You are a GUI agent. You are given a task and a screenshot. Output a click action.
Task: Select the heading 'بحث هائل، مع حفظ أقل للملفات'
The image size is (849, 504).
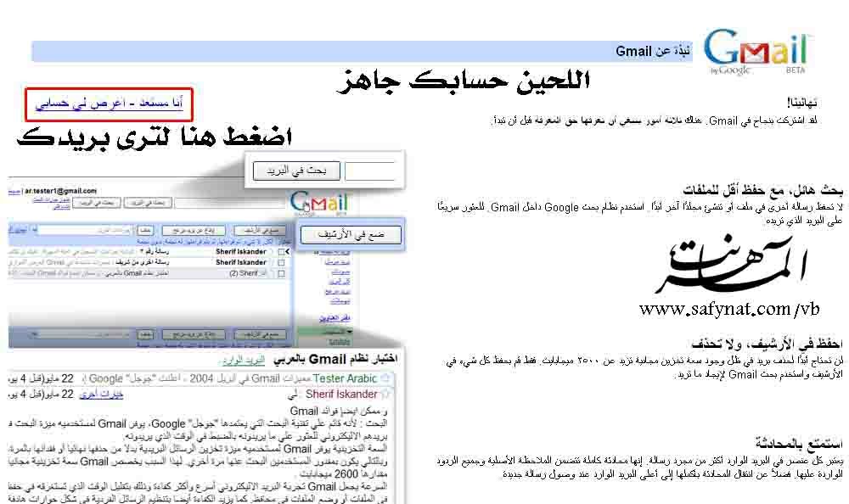[763, 190]
